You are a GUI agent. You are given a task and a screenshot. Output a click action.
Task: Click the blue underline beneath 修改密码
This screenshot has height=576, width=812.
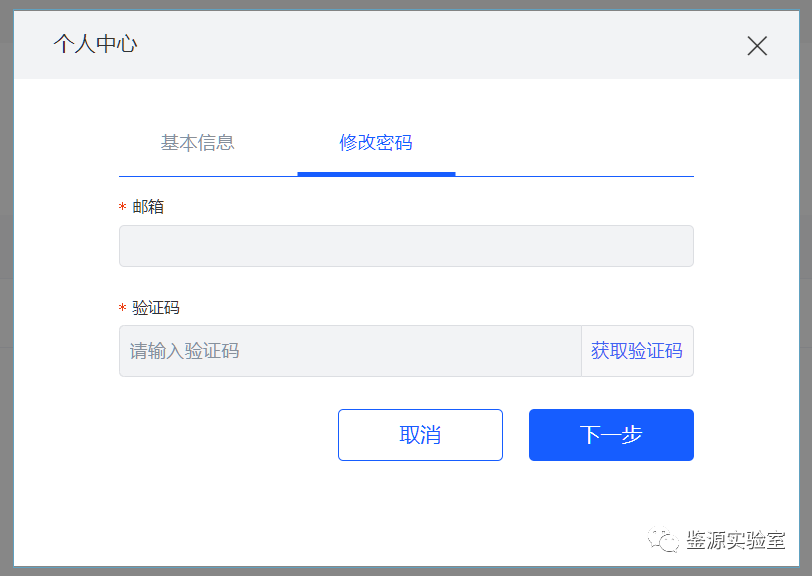pyautogui.click(x=376, y=174)
